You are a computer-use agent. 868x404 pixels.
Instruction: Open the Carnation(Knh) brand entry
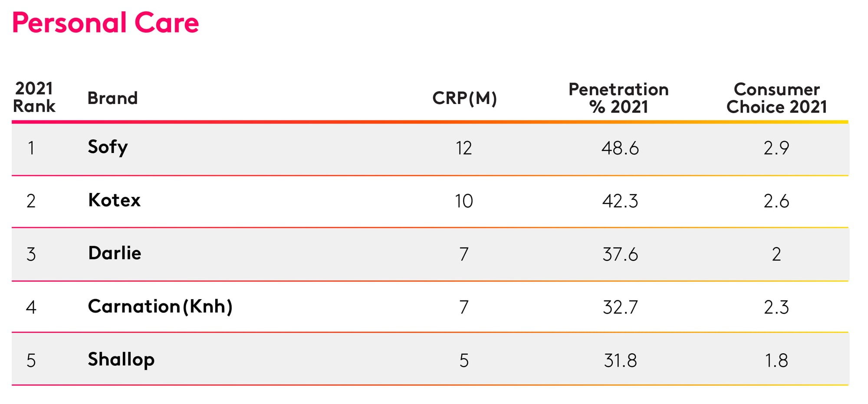click(x=160, y=307)
